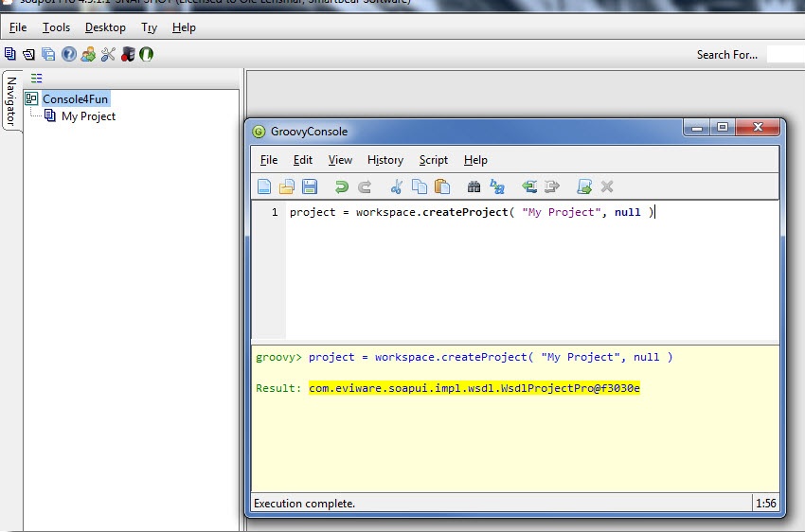Image resolution: width=805 pixels, height=532 pixels.
Task: Select Console4Fun workspace label in tree
Action: (x=76, y=99)
